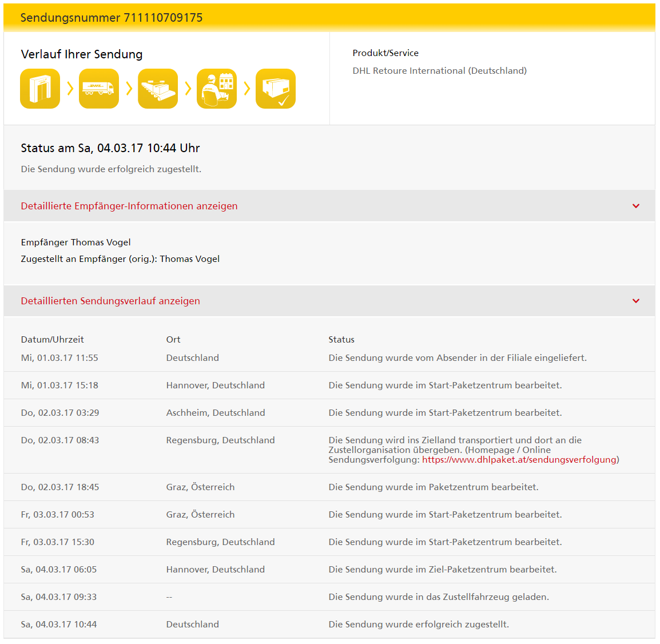Click date 'Mi, 01.03.17 15:18'
660x644 pixels.
tap(59, 385)
